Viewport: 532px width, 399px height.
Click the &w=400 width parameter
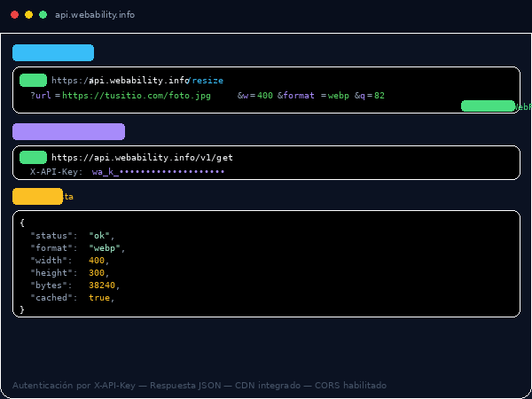click(x=255, y=96)
